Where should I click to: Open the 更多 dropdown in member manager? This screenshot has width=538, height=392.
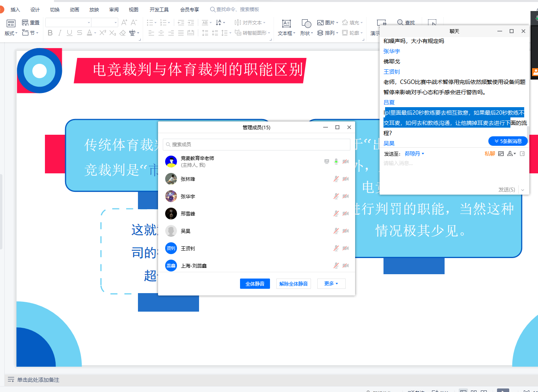331,284
